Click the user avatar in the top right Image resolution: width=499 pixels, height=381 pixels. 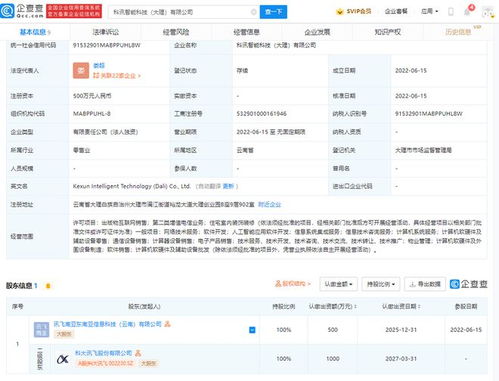pyautogui.click(x=488, y=12)
